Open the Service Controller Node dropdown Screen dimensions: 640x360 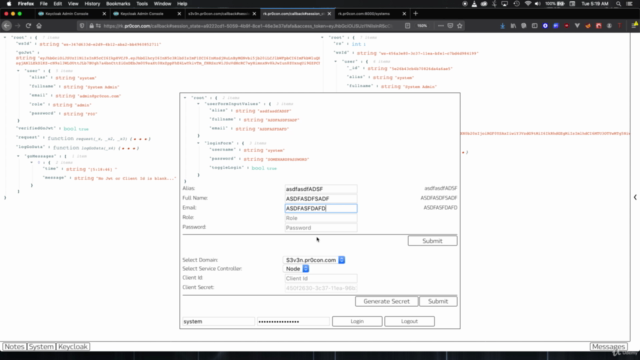[x=297, y=269]
